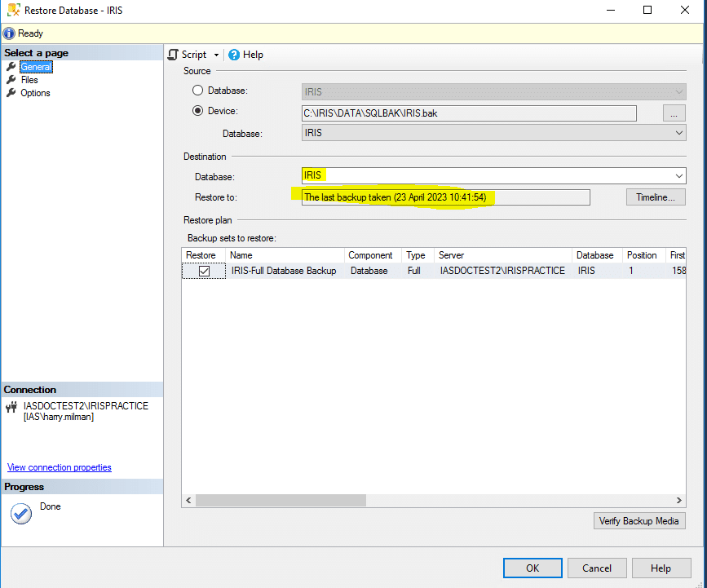
Task: Click the device path input field
Action: pos(469,113)
